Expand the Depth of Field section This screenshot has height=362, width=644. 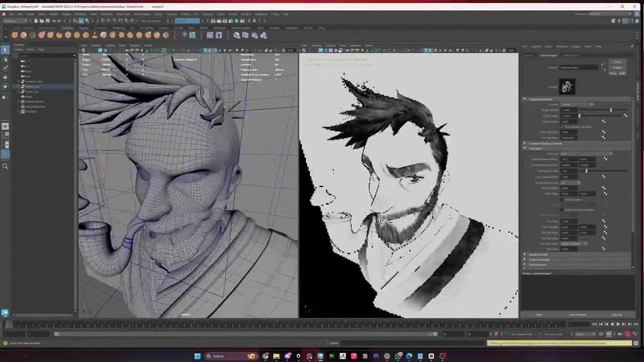point(525,254)
